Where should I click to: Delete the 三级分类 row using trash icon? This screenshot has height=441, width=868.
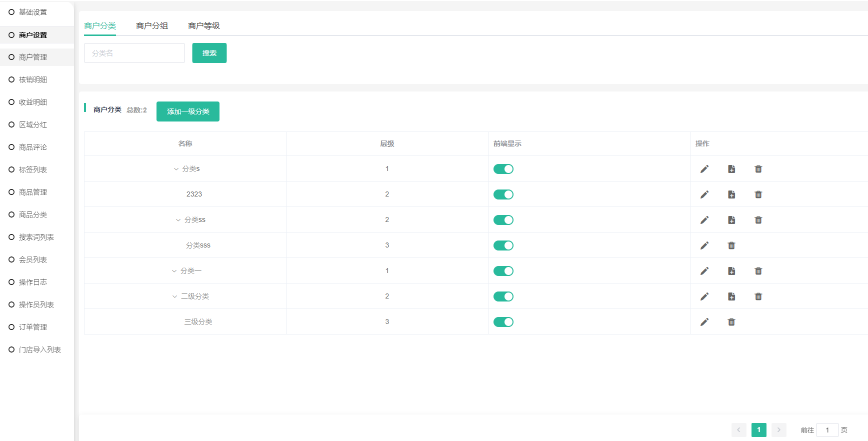(x=731, y=322)
